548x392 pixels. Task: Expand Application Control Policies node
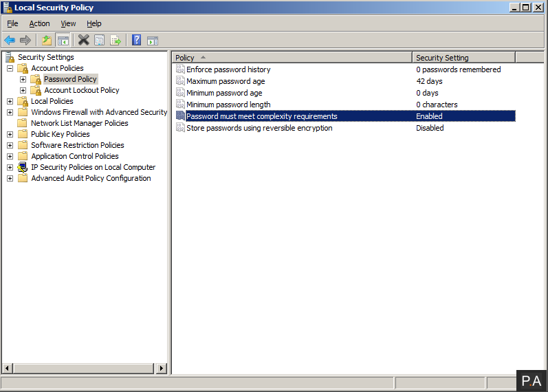tap(10, 156)
